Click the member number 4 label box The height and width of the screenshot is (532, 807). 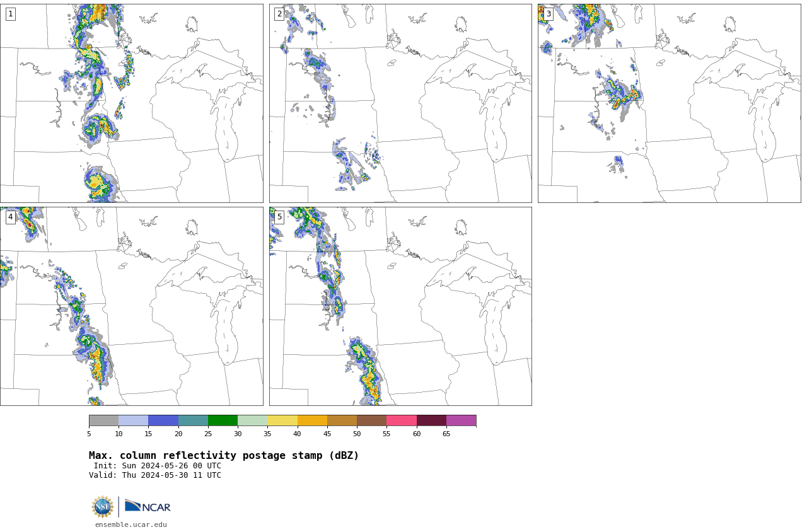[x=10, y=217]
